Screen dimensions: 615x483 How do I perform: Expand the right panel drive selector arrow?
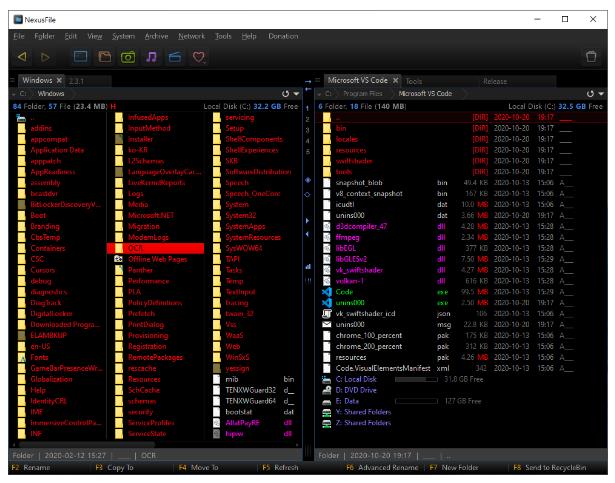tap(319, 94)
